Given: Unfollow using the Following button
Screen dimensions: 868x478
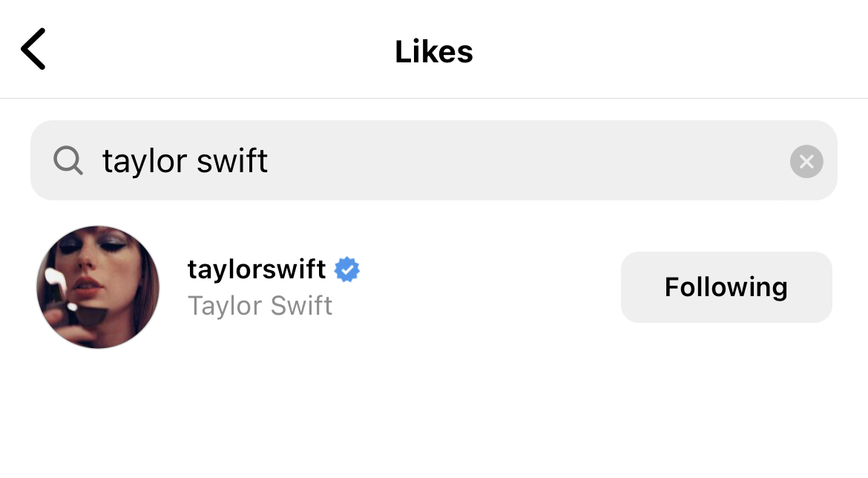Looking at the screenshot, I should coord(726,287).
